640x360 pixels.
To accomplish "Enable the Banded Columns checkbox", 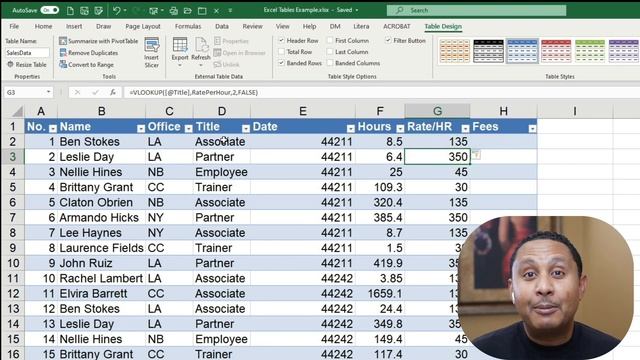I will coord(330,63).
